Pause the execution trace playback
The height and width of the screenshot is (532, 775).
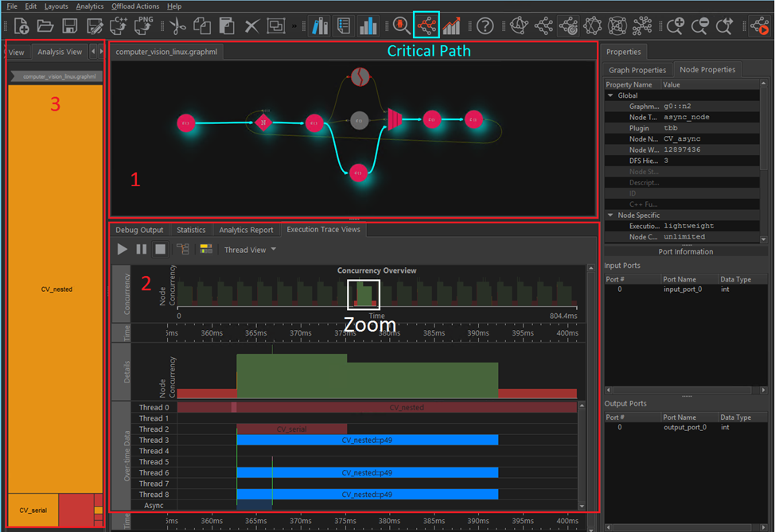pos(141,249)
